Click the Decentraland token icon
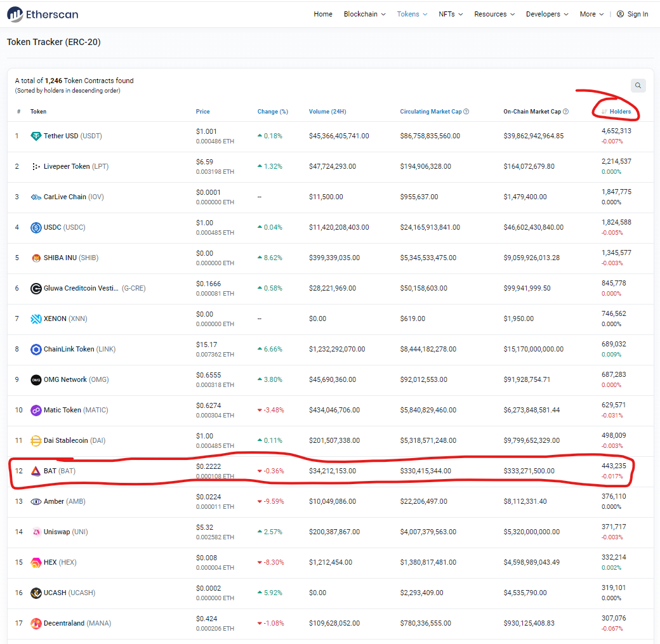 [x=36, y=623]
